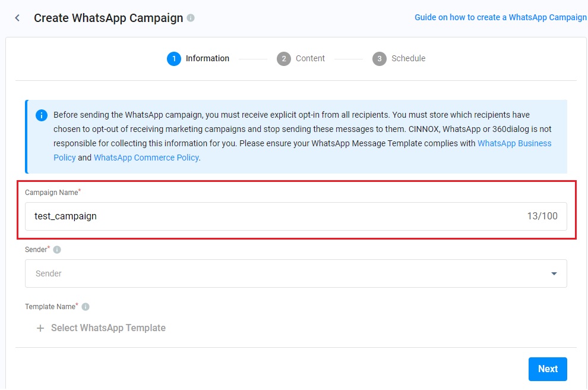Click the Sender dropdown arrow
588x390 pixels.
[x=554, y=273]
